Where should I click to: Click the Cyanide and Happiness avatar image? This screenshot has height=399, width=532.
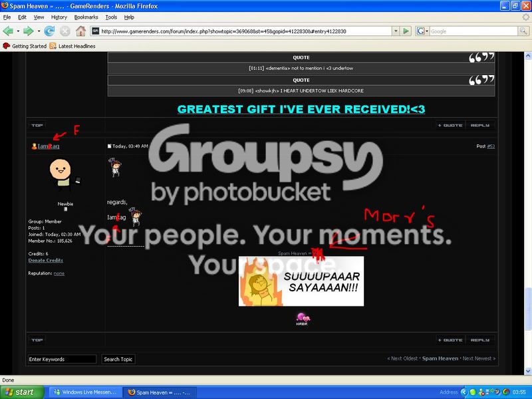(65, 175)
